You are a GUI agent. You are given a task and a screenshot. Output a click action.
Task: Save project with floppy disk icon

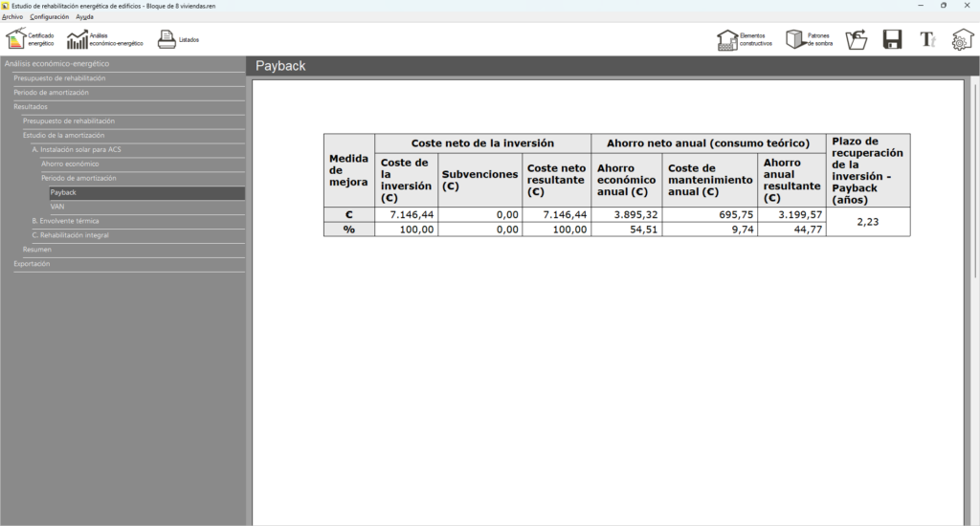pos(893,39)
